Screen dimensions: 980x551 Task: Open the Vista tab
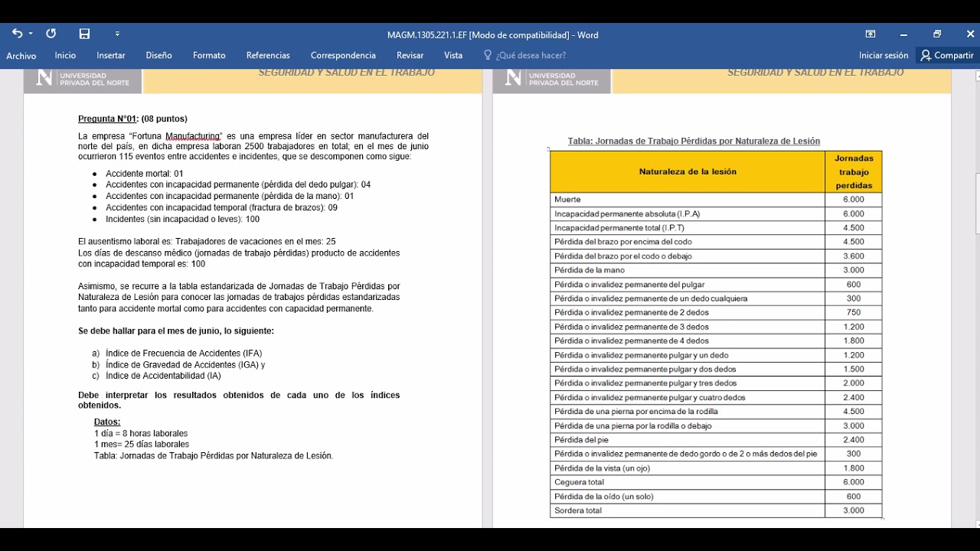pyautogui.click(x=453, y=55)
